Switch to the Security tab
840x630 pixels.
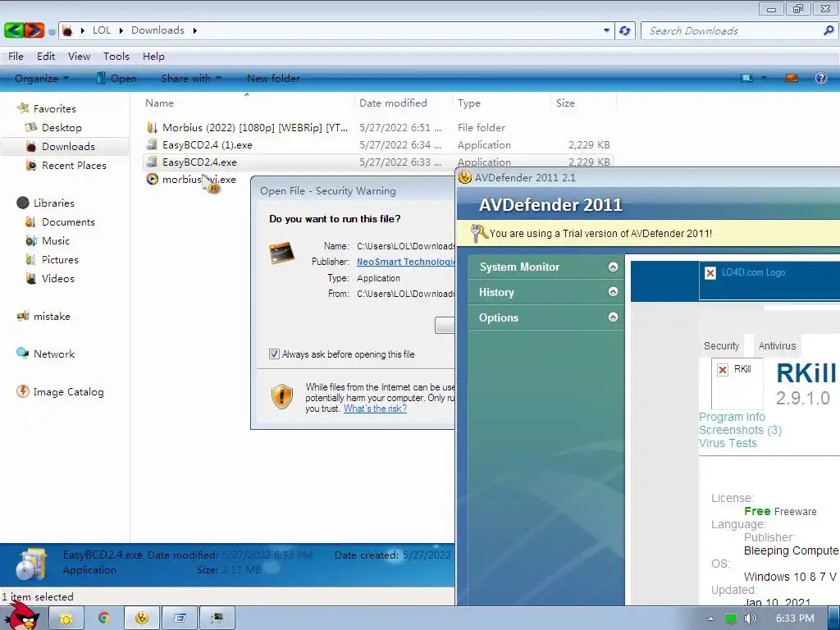pyautogui.click(x=721, y=345)
